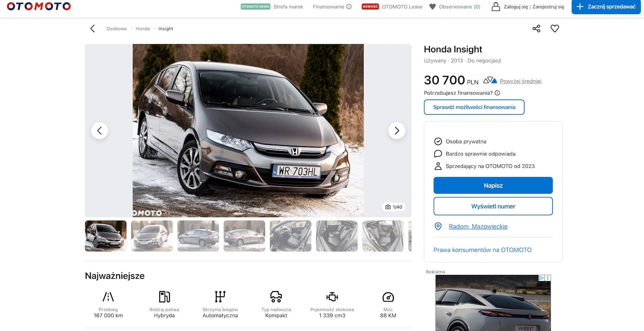Select third thumbnail side view

[198, 236]
